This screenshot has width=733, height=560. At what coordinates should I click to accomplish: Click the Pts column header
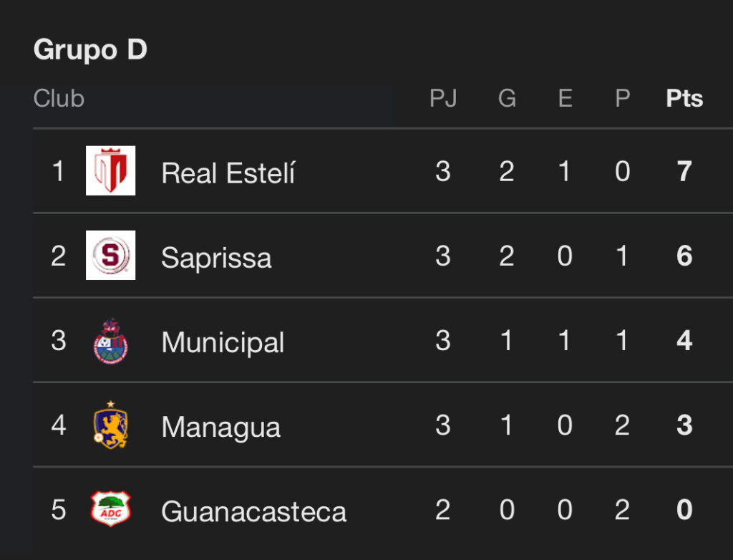[684, 98]
